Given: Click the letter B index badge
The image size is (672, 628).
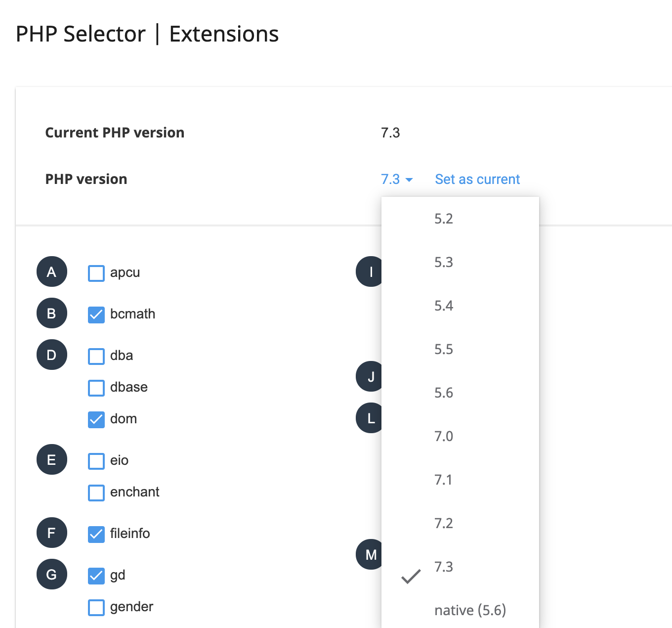Looking at the screenshot, I should 52,314.
